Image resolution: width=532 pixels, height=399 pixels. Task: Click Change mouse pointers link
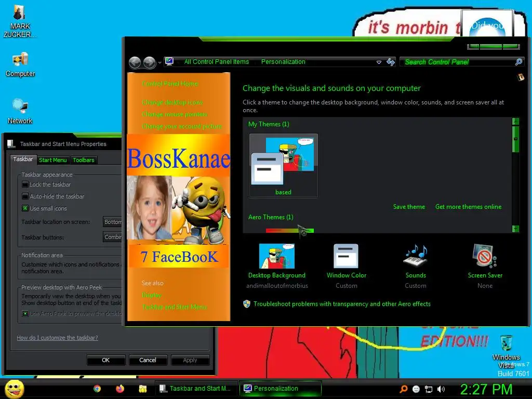[x=175, y=114]
